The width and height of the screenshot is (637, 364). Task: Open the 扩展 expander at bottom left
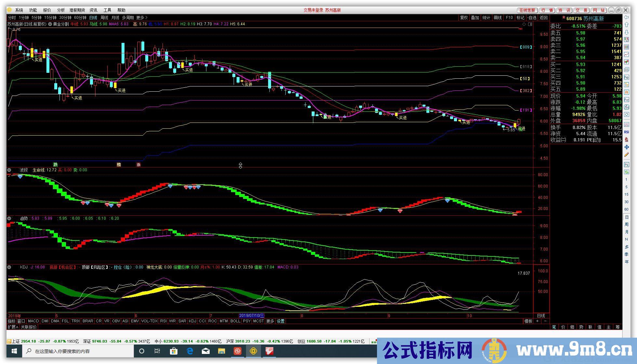pos(13,327)
